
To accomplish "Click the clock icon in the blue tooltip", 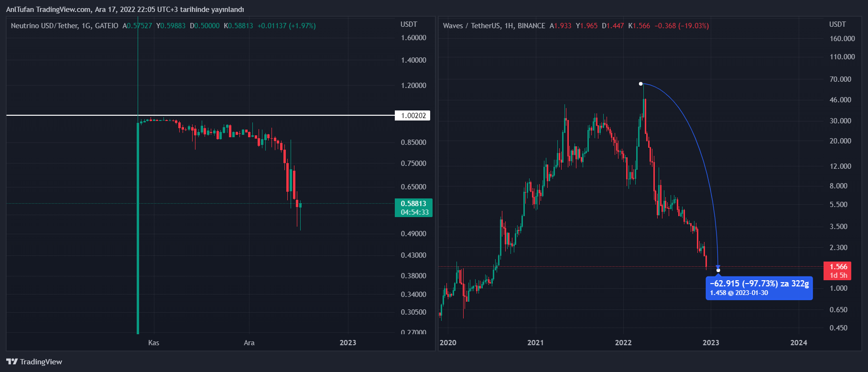I will (x=730, y=293).
